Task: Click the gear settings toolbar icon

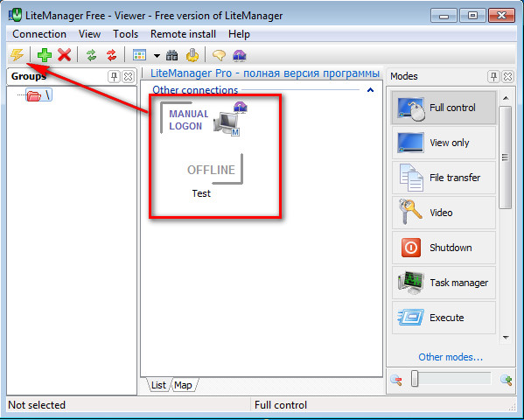Action: (192, 55)
